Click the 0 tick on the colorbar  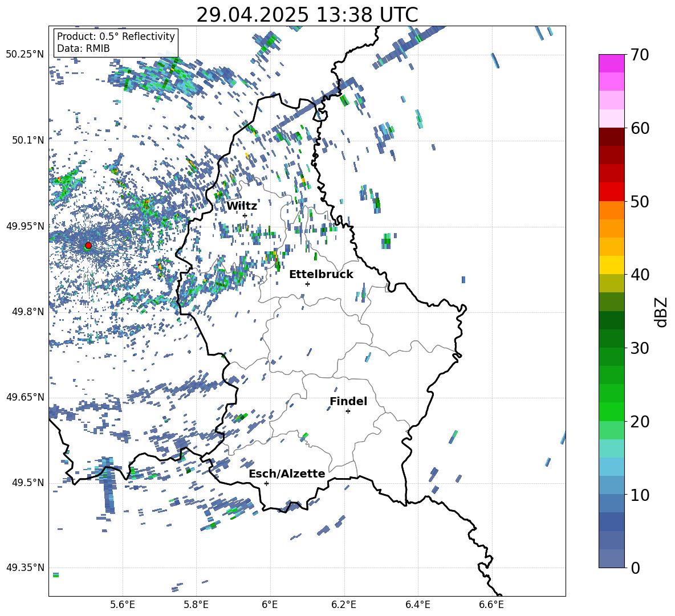(635, 568)
